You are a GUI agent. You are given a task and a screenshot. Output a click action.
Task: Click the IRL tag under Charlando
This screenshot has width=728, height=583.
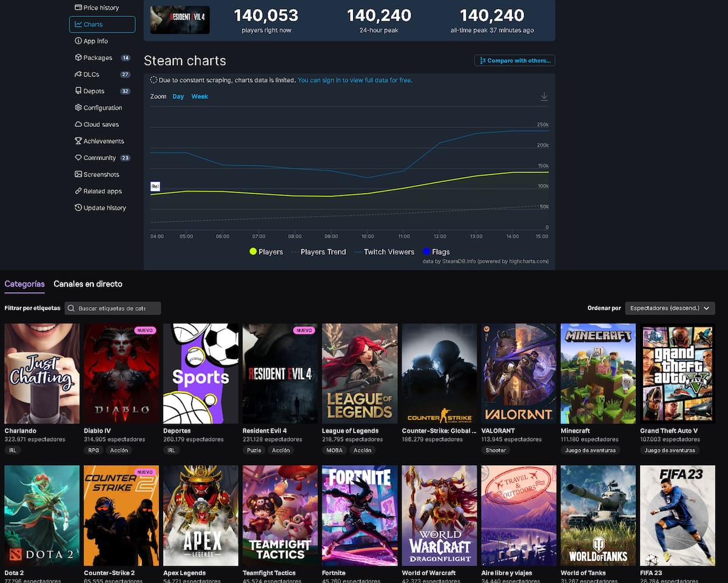12,450
